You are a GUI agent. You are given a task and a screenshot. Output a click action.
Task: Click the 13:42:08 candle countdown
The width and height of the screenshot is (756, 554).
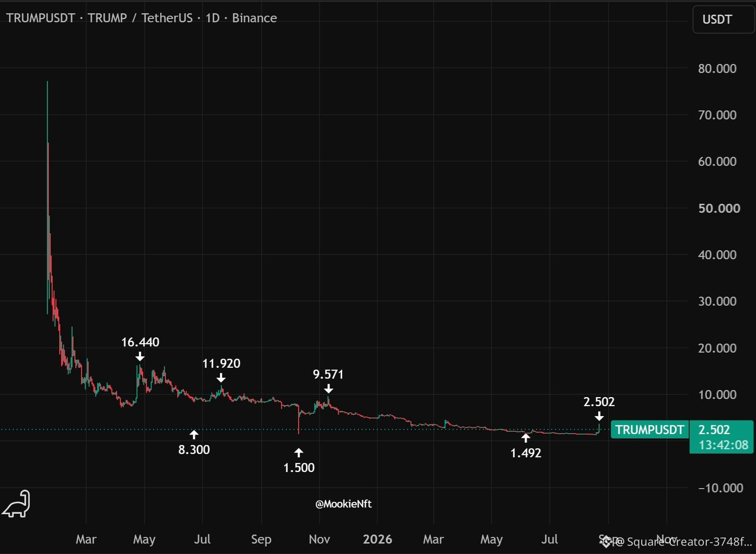coord(723,445)
